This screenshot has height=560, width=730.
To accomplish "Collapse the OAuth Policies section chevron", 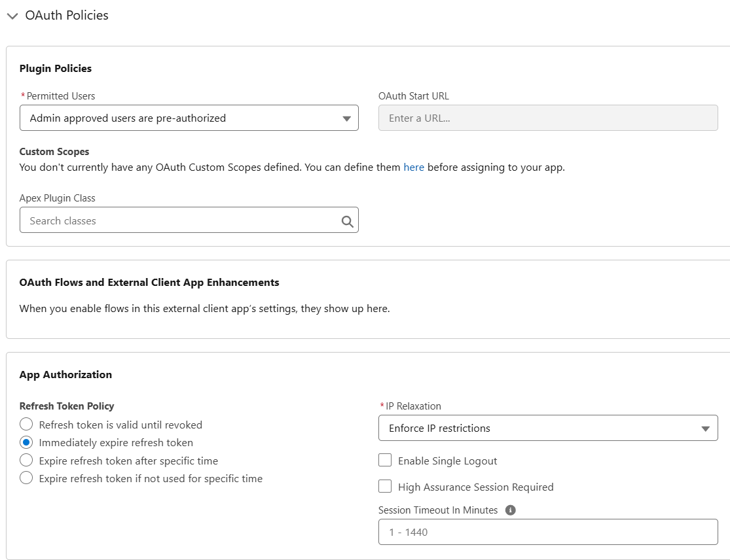I will [12, 15].
